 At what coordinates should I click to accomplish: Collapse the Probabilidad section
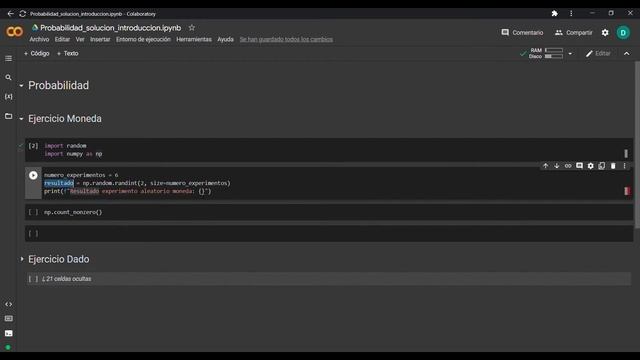coord(21,86)
